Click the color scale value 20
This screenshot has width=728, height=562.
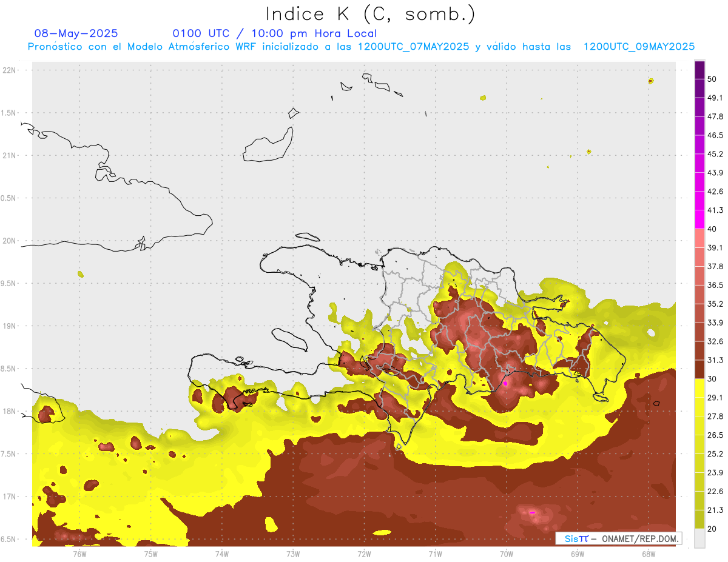click(x=712, y=529)
